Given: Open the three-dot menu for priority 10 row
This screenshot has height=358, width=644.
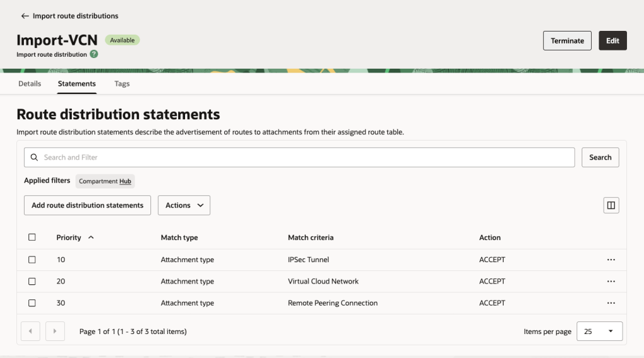Looking at the screenshot, I should (x=611, y=260).
